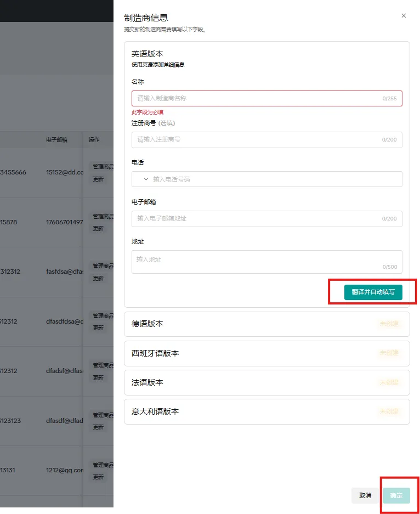420x514 pixels.
Task: Focus the 名称 manufacturer name input
Action: pyautogui.click(x=266, y=98)
